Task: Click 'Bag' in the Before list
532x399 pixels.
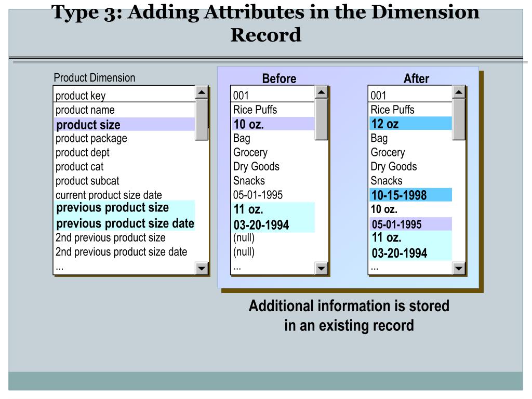Action: [242, 138]
